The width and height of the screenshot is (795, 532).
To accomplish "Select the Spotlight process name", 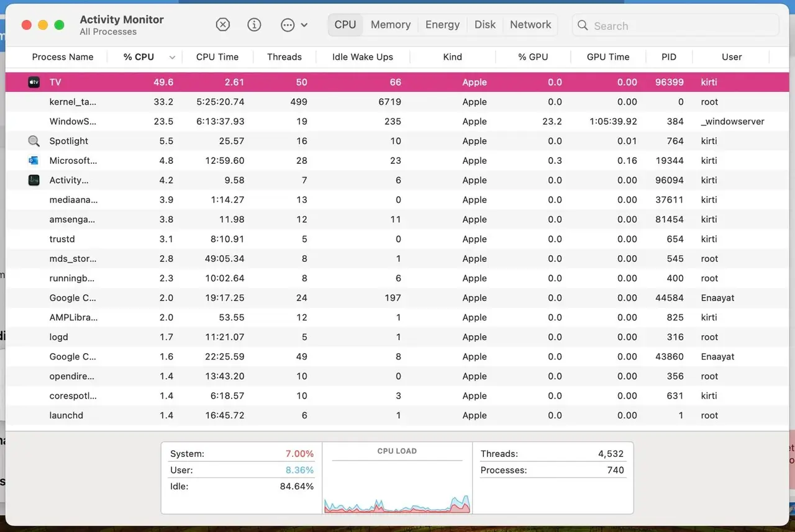I will click(x=69, y=141).
